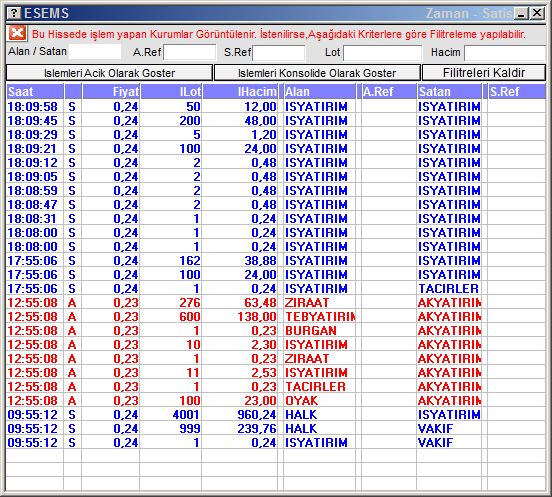Image resolution: width=552 pixels, height=497 pixels.
Task: Sort by the Alan column header
Action: coord(319,92)
